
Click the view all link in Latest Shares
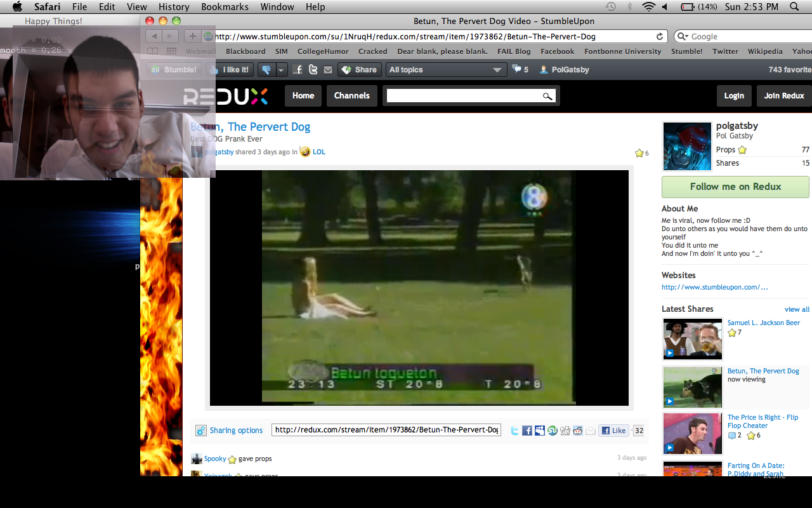click(797, 309)
